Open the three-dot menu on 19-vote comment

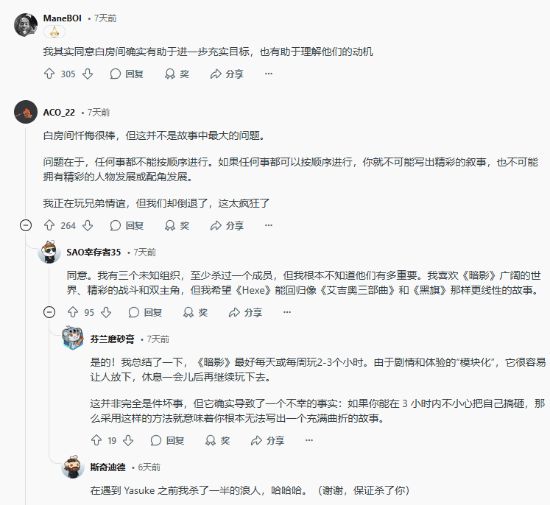(x=309, y=440)
